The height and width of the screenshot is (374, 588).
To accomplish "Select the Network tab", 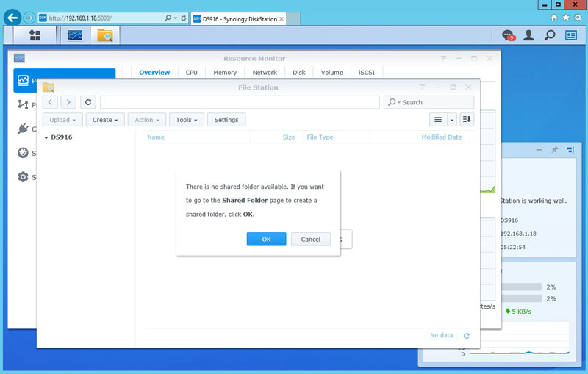I will click(x=265, y=72).
